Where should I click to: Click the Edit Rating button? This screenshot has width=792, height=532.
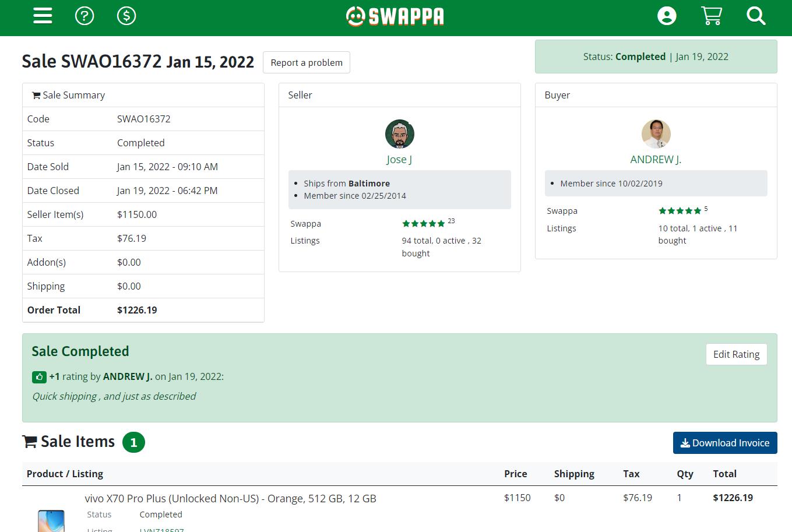(x=736, y=354)
